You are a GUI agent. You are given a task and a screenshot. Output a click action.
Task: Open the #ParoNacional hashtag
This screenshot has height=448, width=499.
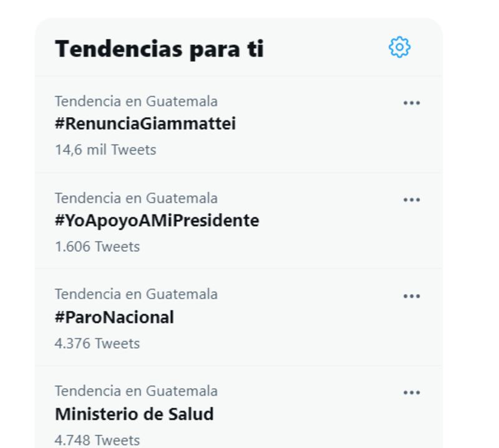tap(114, 317)
